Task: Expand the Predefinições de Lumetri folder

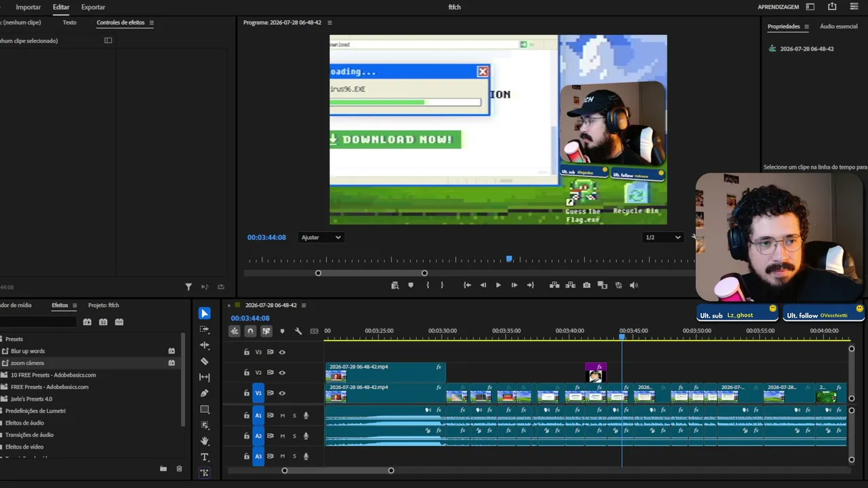Action: point(35,411)
